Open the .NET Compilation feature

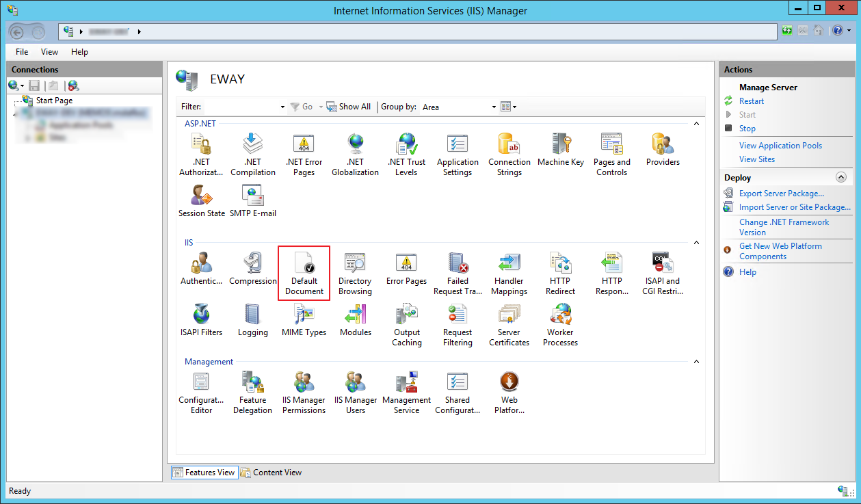pos(253,155)
